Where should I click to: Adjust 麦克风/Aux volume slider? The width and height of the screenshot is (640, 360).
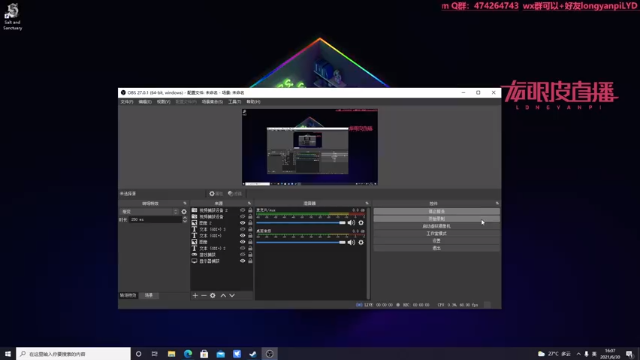(301, 222)
